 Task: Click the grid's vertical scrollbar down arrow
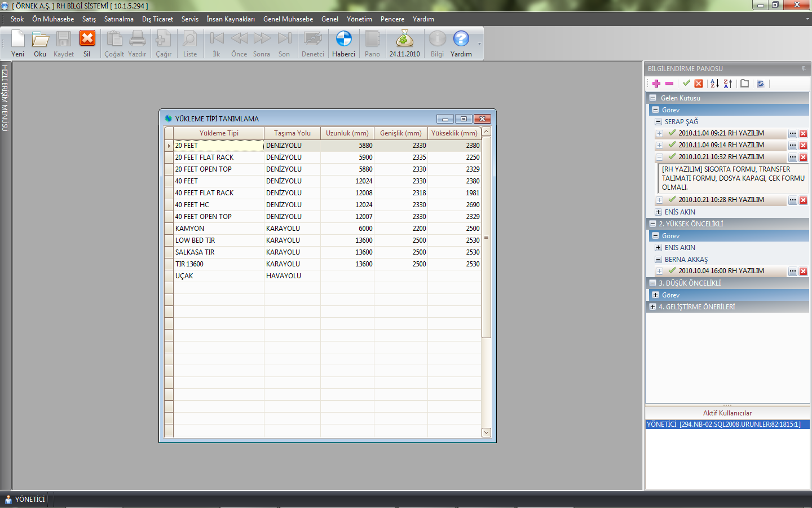(x=486, y=432)
